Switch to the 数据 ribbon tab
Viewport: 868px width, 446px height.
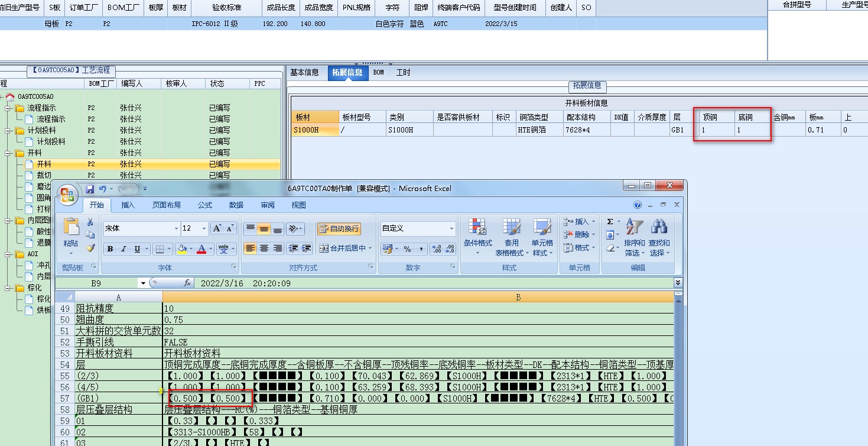pyautogui.click(x=236, y=205)
